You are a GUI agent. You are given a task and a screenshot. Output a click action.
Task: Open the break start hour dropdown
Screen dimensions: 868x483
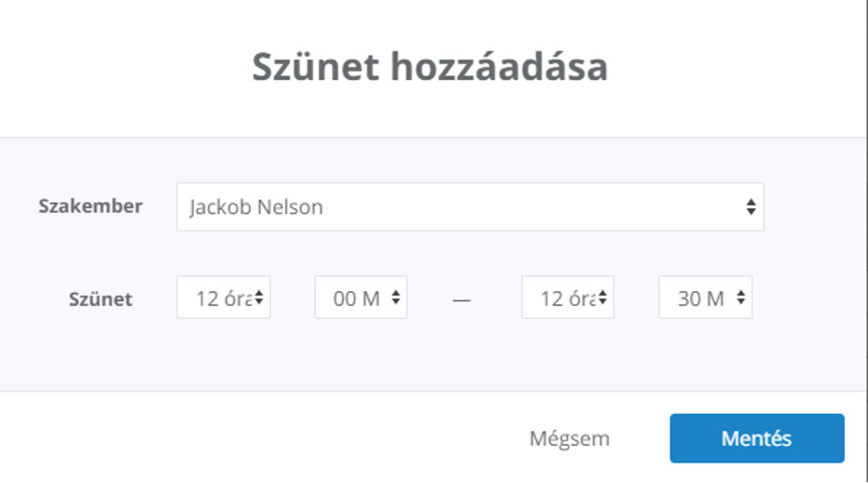click(x=224, y=297)
